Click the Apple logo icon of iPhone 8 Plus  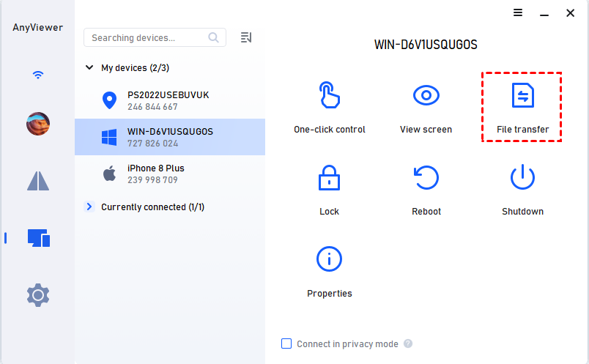point(109,174)
